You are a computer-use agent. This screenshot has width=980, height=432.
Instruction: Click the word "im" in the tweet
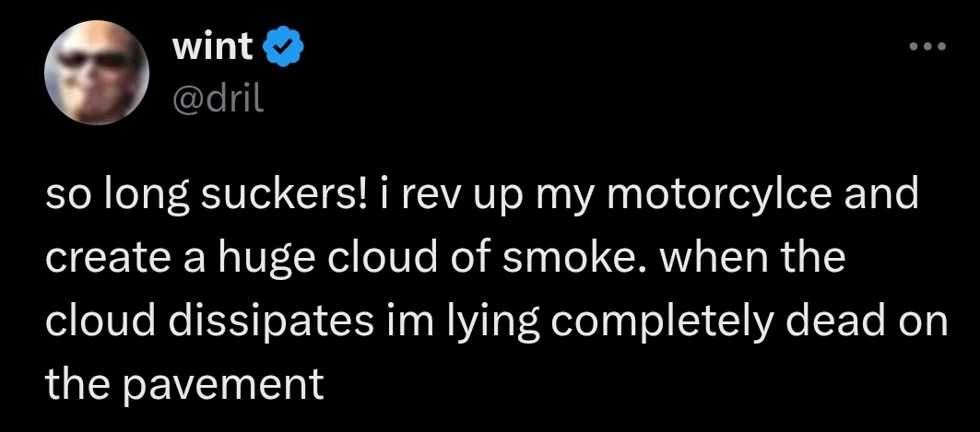pyautogui.click(x=386, y=321)
